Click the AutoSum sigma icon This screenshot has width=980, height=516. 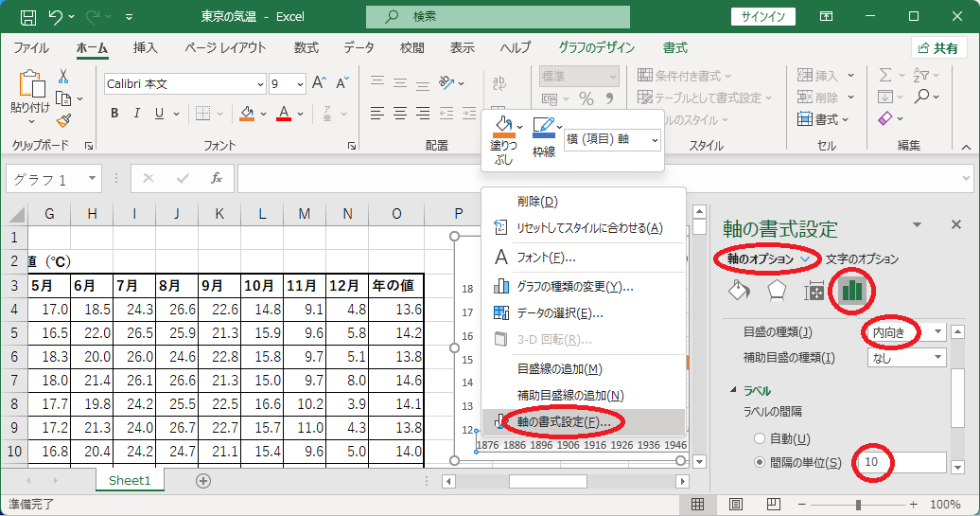pyautogui.click(x=885, y=76)
